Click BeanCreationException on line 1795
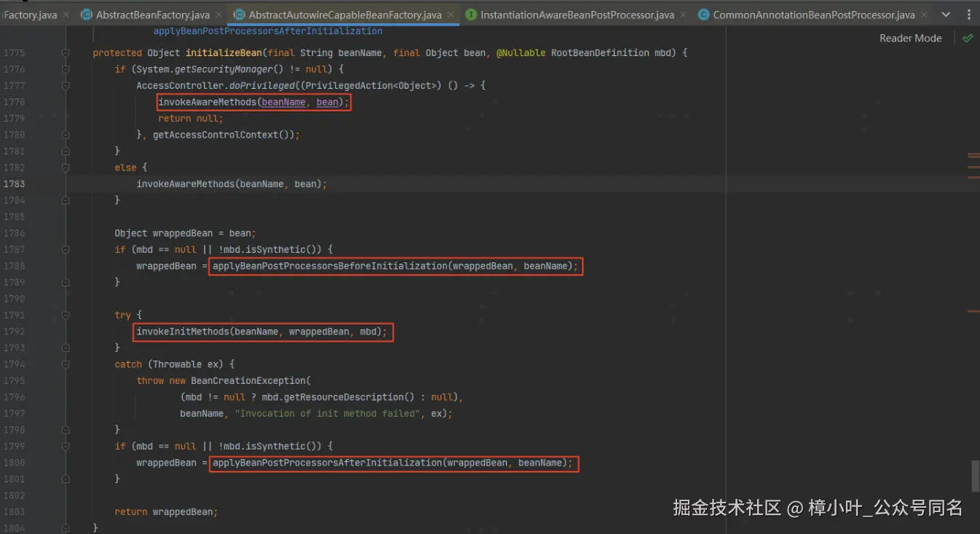980x534 pixels. pyautogui.click(x=248, y=380)
